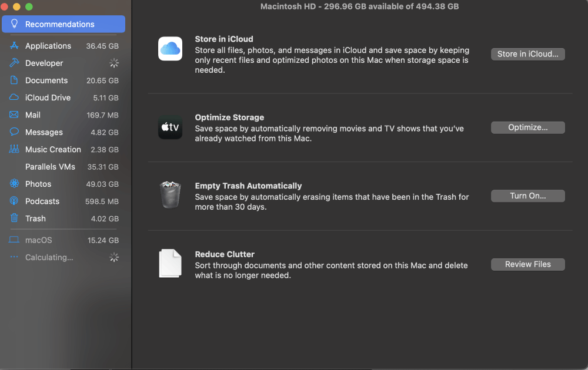Viewport: 588px width, 370px height.
Task: Click the Optimize button
Action: [x=527, y=127]
